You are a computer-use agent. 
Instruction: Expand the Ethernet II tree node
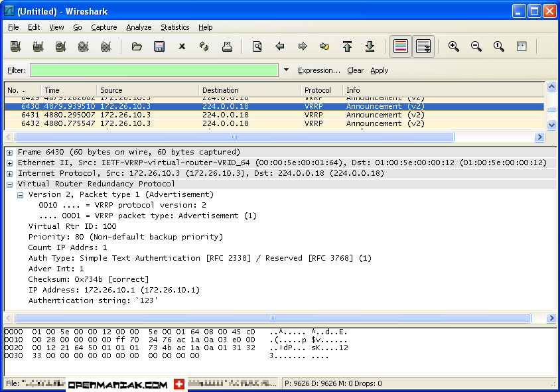pos(10,164)
